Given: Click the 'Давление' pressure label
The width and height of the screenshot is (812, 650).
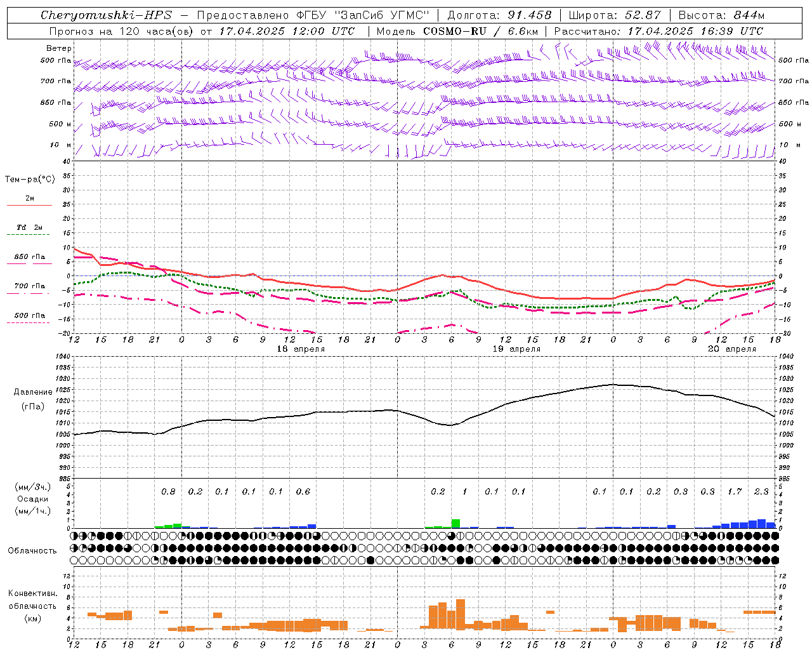Looking at the screenshot, I should click(33, 392).
